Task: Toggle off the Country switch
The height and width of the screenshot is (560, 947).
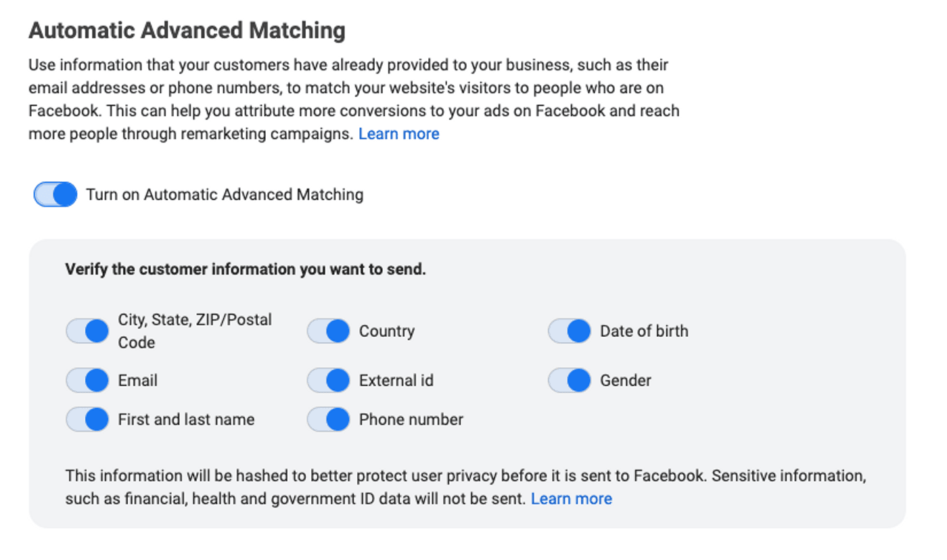Action: pyautogui.click(x=328, y=331)
